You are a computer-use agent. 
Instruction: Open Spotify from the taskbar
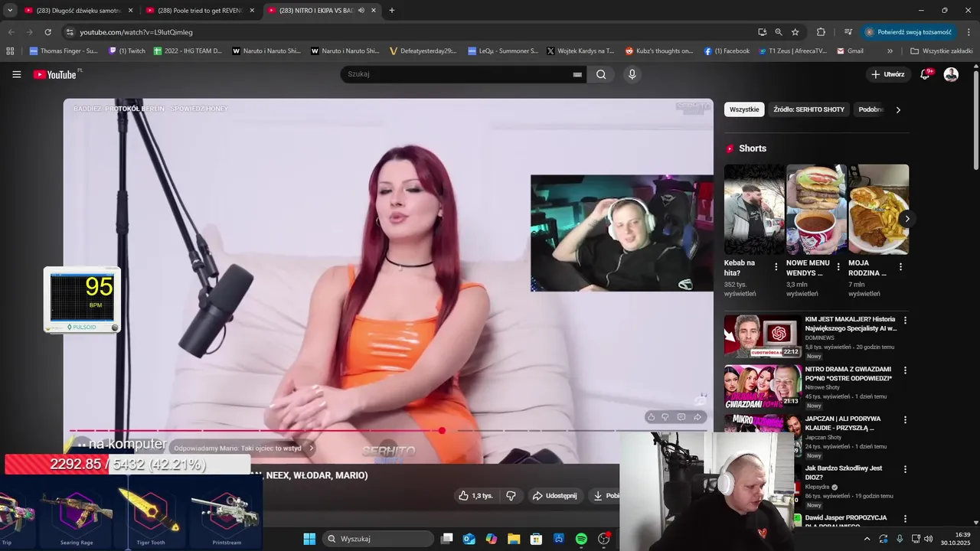[581, 539]
